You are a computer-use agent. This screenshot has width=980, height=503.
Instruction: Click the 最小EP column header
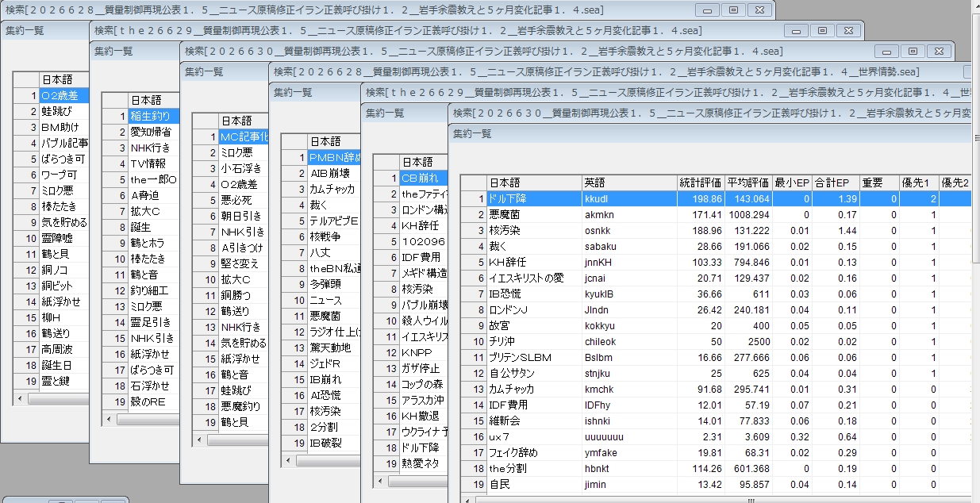[792, 183]
